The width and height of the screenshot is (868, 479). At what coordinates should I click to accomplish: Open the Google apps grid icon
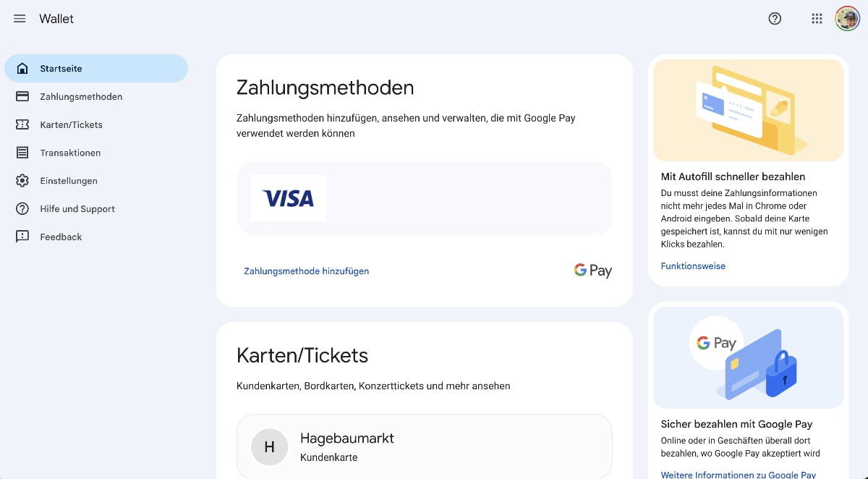coord(817,19)
